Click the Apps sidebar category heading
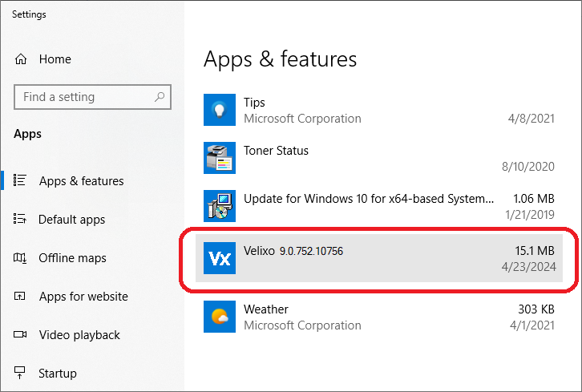The width and height of the screenshot is (582, 392). (27, 134)
